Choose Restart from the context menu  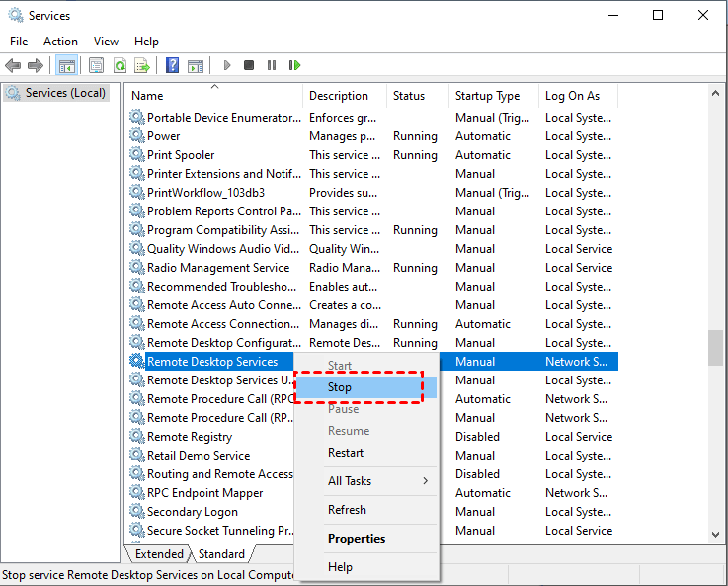coord(346,453)
